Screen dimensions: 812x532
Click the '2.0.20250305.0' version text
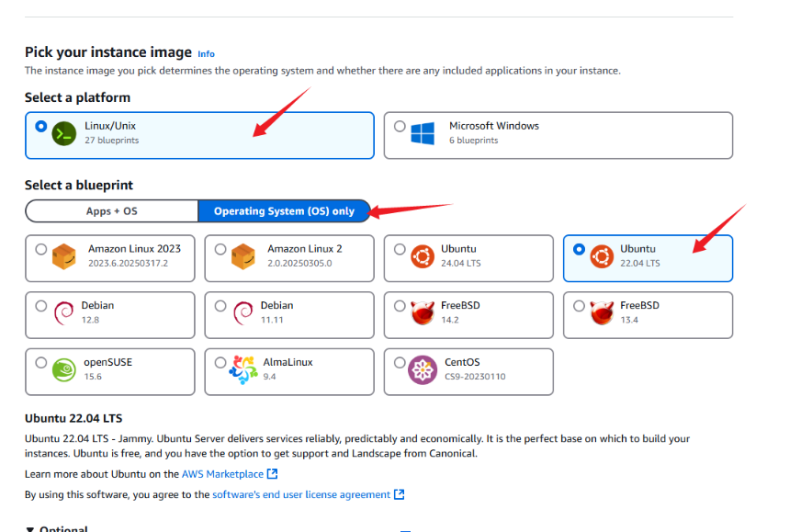[299, 263]
